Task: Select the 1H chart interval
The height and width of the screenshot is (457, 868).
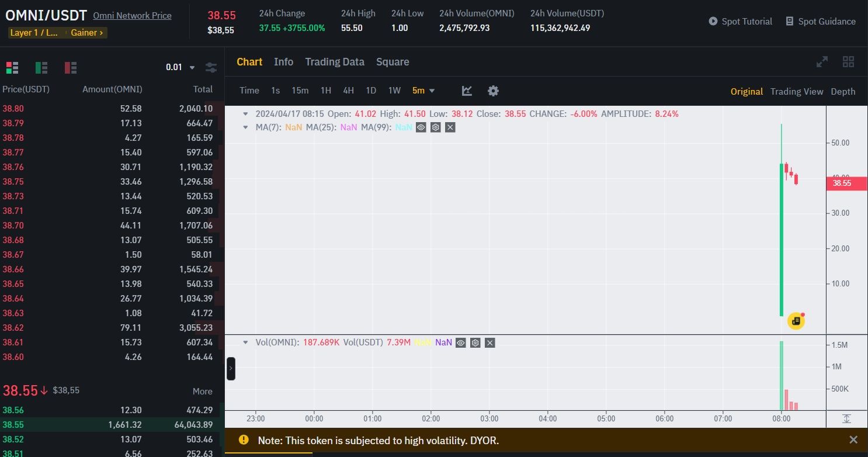Action: pos(326,91)
